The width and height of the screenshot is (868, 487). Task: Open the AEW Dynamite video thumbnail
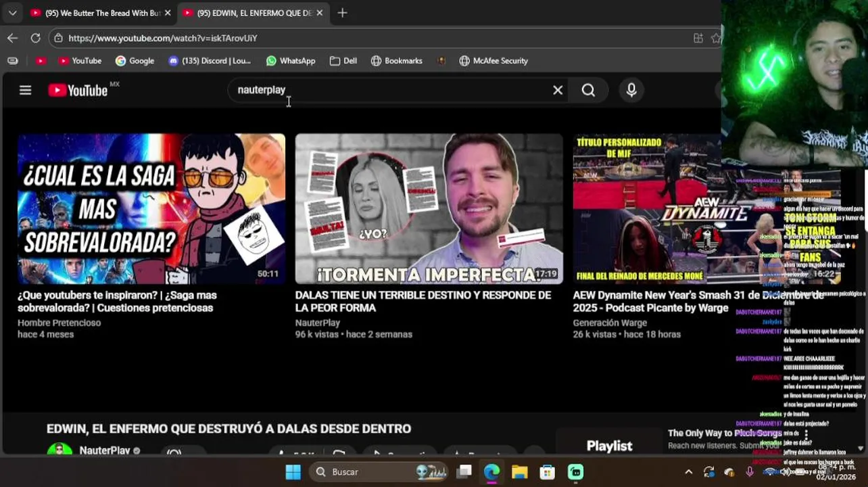(647, 209)
